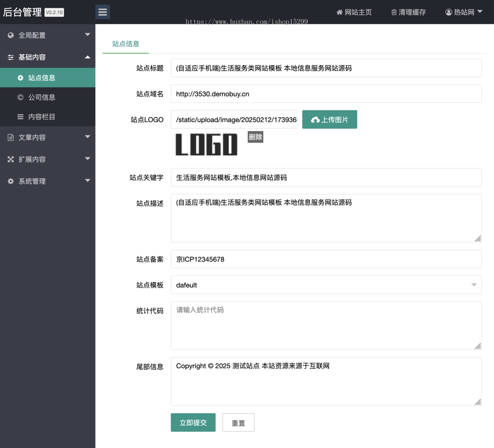Click the gear icon of 站点信息
The height and width of the screenshot is (448, 494).
click(x=20, y=78)
